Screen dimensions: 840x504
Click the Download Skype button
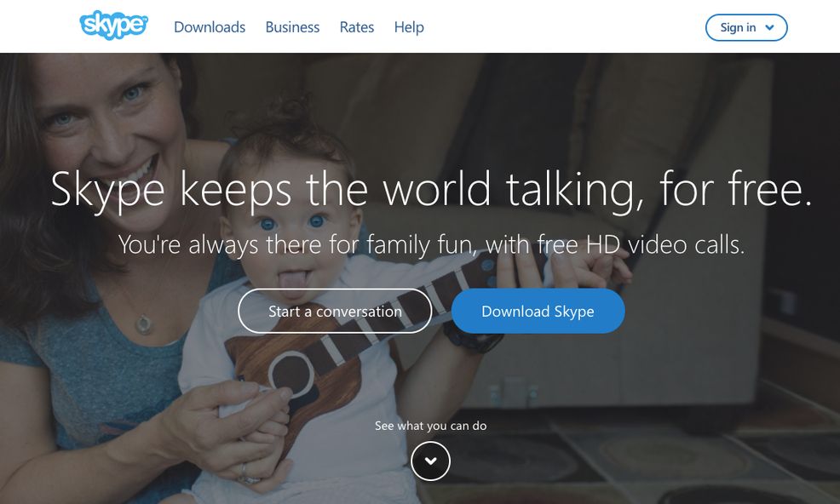(x=538, y=312)
